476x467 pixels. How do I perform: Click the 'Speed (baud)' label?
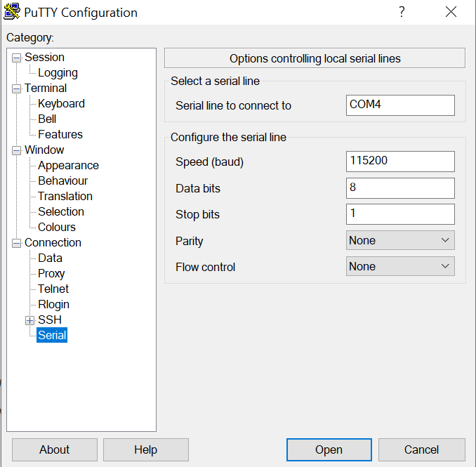(209, 162)
